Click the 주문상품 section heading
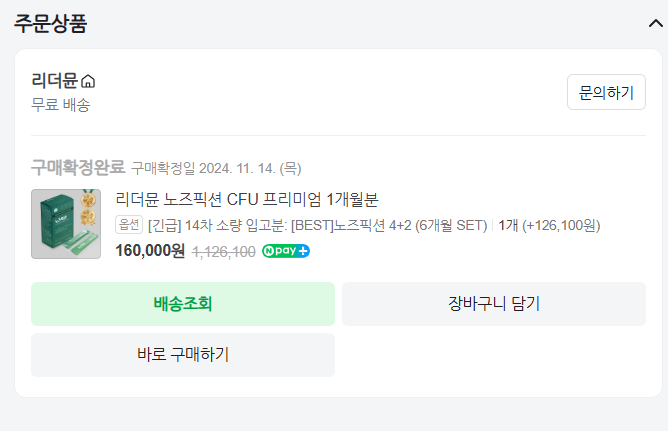This screenshot has height=431, width=668. point(50,23)
